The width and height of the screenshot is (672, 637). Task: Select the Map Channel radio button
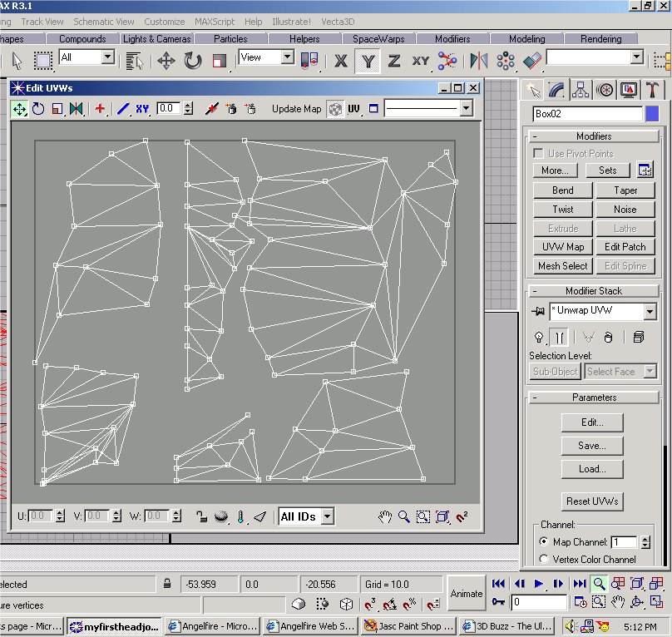(544, 542)
